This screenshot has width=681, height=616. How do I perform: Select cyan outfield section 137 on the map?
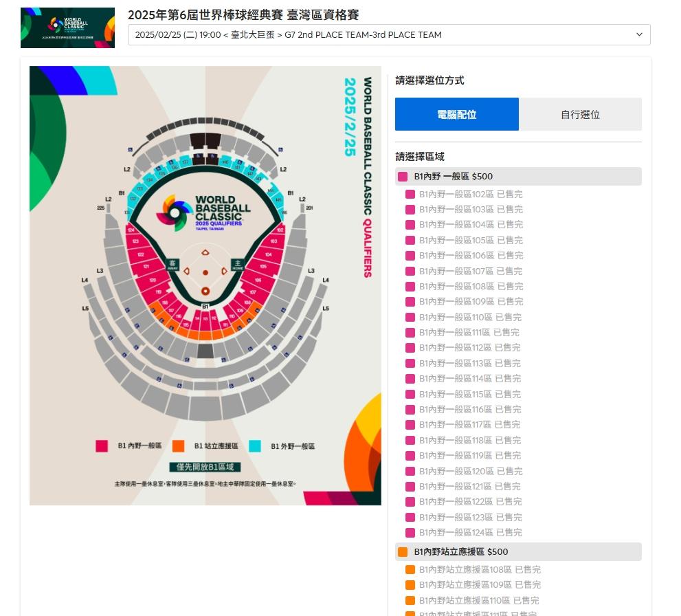point(185,163)
